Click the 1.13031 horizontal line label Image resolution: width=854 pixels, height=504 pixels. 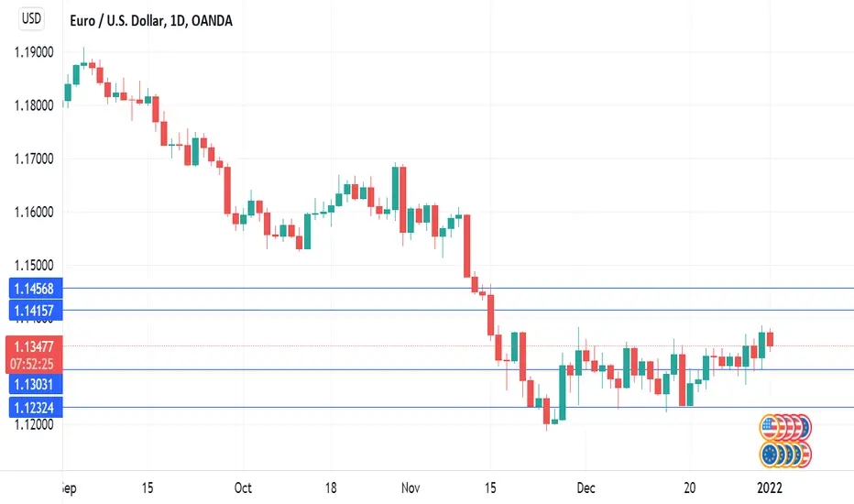point(36,384)
